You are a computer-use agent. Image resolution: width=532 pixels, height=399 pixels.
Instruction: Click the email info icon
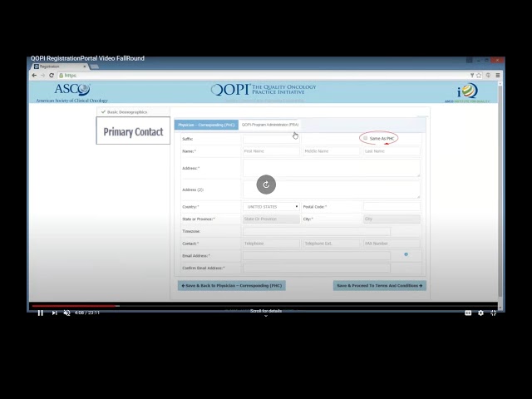coord(406,254)
